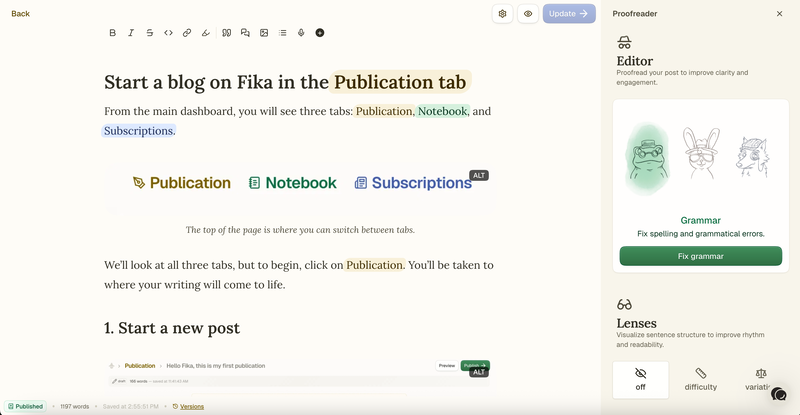The width and height of the screenshot is (800, 415).
Task: Click the Proofreader panel title
Action: [635, 14]
